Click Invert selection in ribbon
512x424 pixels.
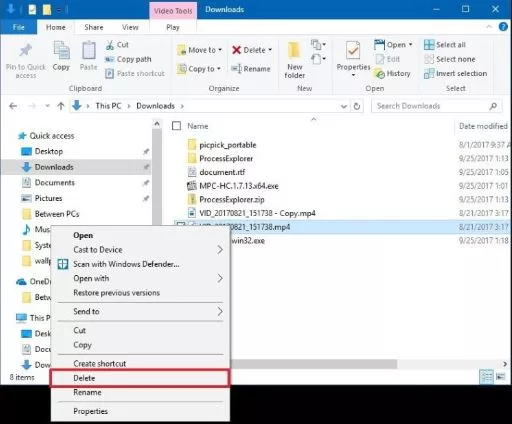(x=455, y=73)
